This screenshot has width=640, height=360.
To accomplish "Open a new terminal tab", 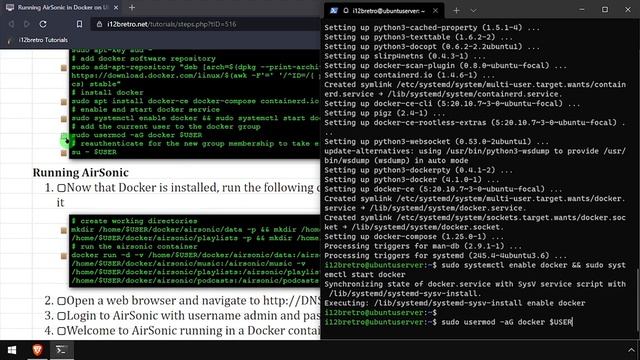I will click(x=456, y=11).
